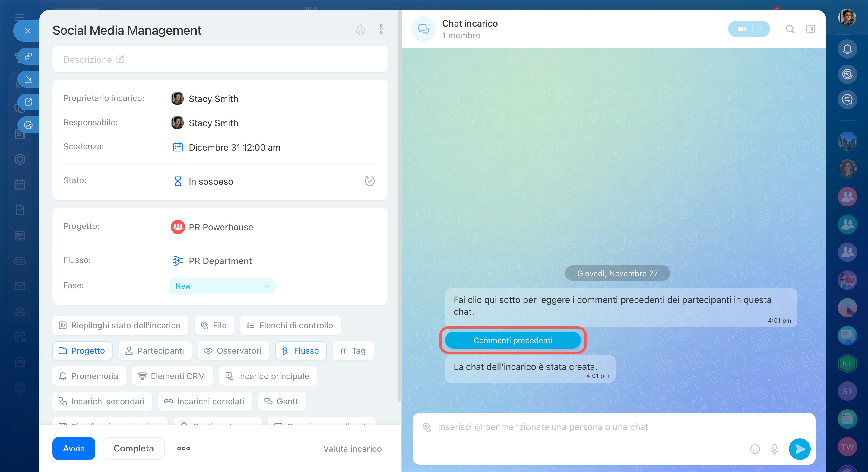Click the attach file paperclip icon
This screenshot has height=472, width=868.
click(426, 427)
